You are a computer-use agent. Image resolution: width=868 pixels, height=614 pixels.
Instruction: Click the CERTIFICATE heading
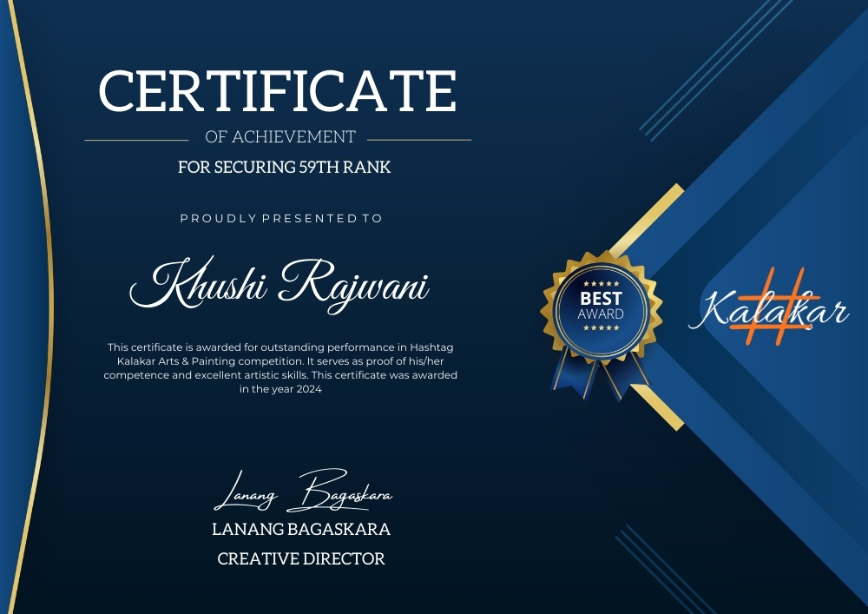(278, 91)
